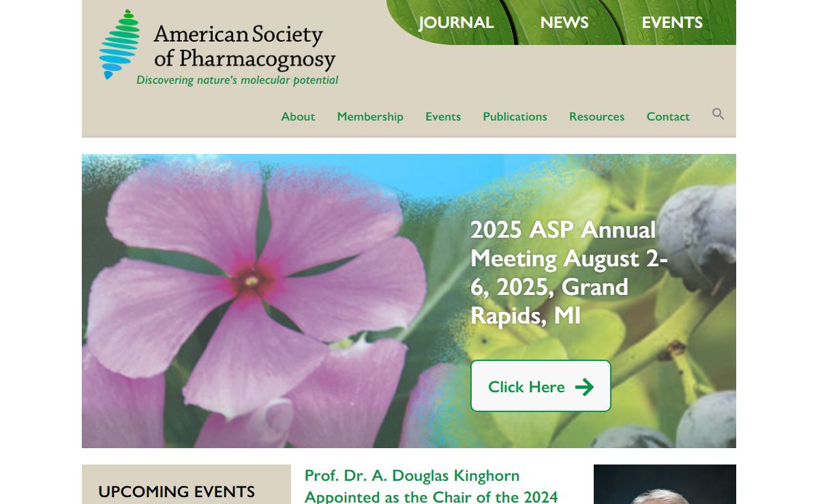This screenshot has width=818, height=504.
Task: Select Events in the navigation bar
Action: click(443, 116)
